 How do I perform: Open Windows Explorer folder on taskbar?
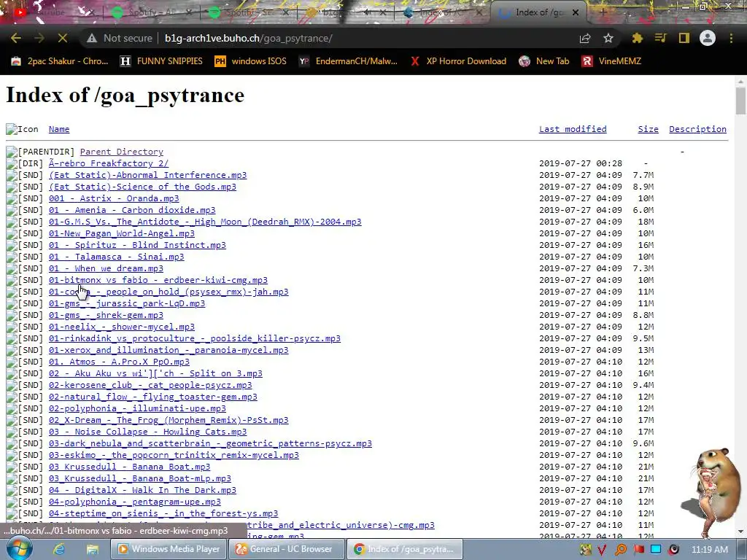click(92, 549)
